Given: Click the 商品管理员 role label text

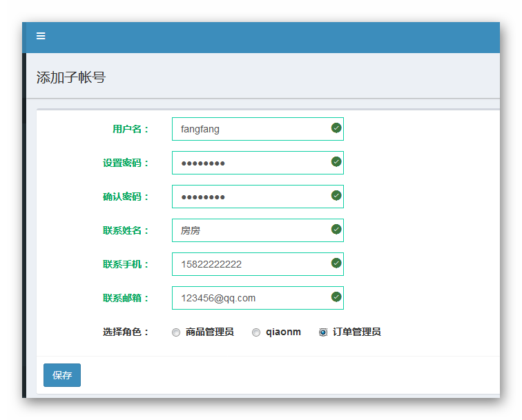Looking at the screenshot, I should (210, 332).
